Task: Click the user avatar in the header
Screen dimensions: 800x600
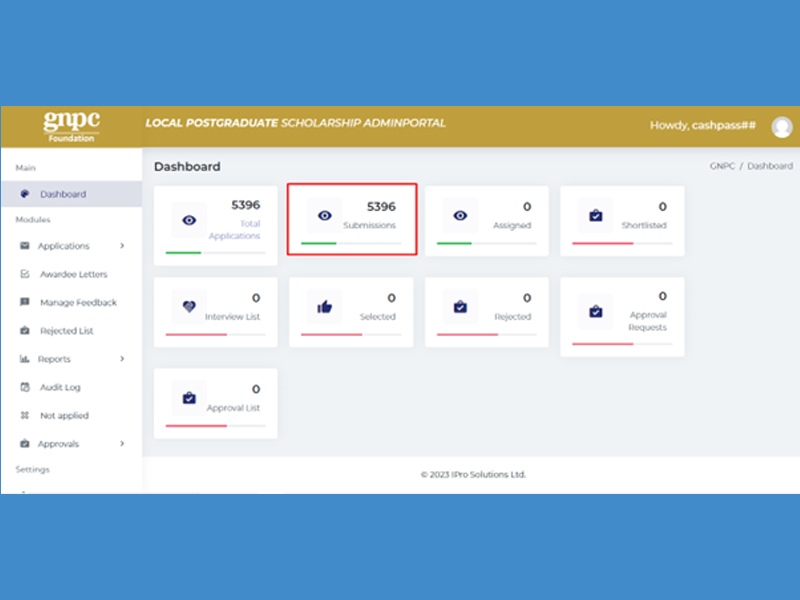Action: 782,127
